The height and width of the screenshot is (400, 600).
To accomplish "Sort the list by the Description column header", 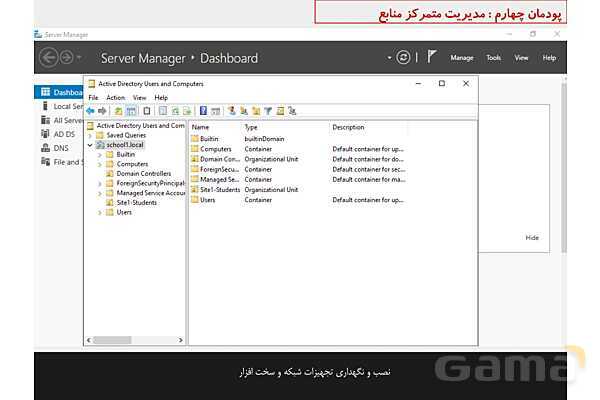I will coord(368,127).
